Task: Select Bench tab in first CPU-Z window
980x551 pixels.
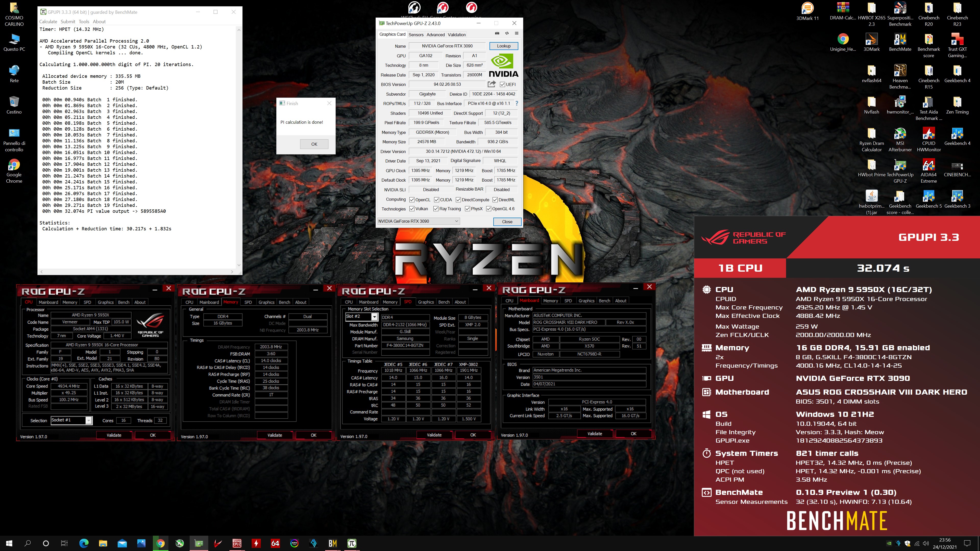Action: point(124,302)
